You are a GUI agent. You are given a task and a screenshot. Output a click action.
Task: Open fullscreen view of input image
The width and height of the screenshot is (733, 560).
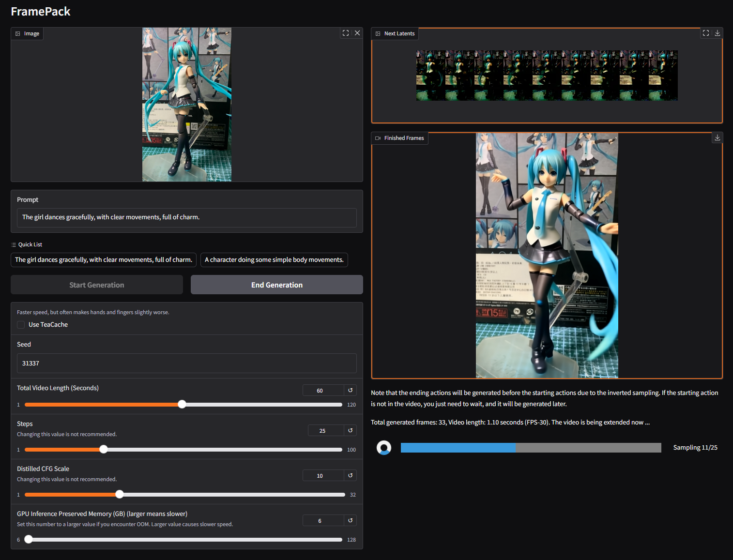346,33
